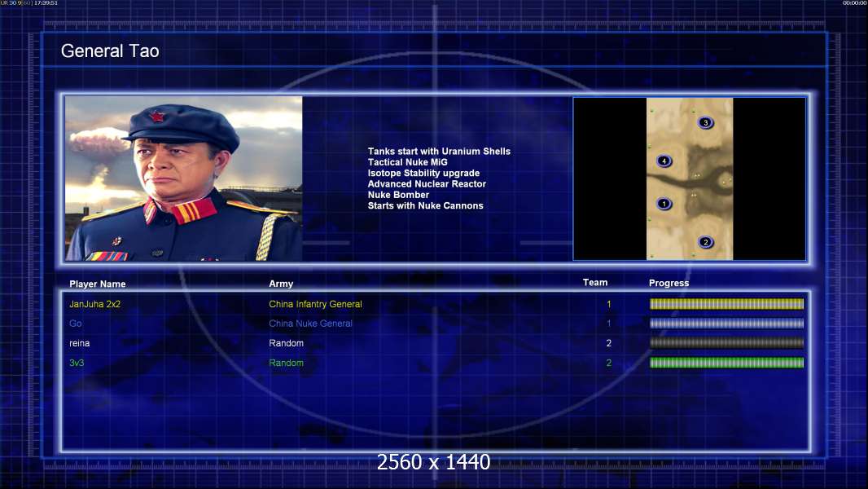Click the timer readout in top-right corner
This screenshot has width=868, height=489.
855,2
